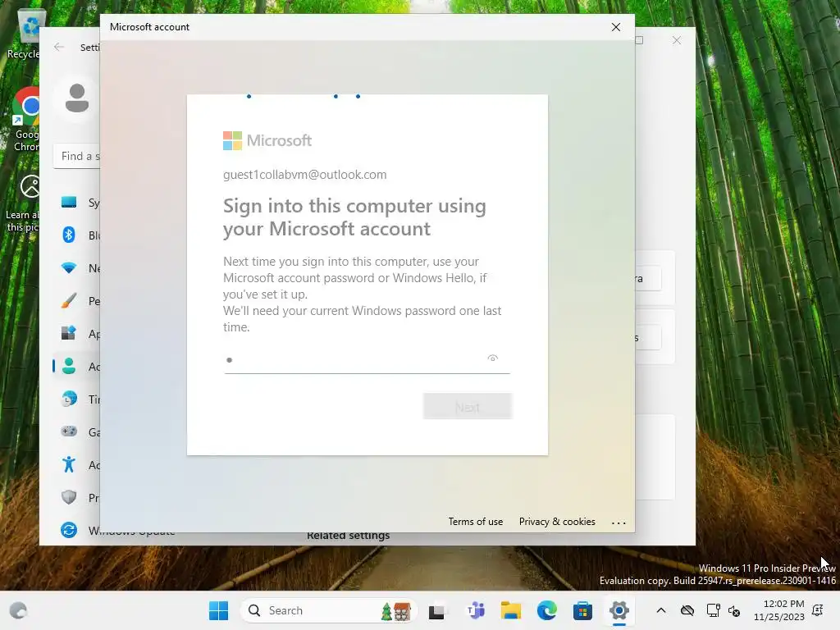840x630 pixels.
Task: Open Privacy category with shield icon
Action: [x=76, y=498]
